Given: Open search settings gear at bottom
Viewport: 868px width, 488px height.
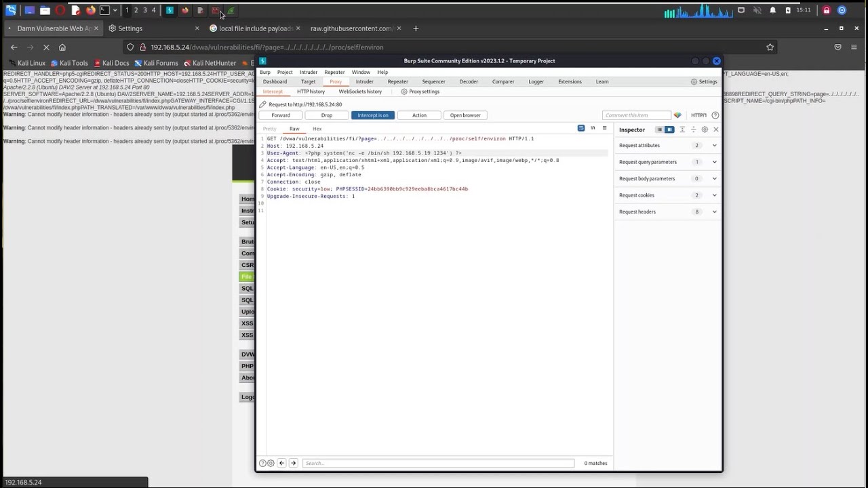Looking at the screenshot, I should 271,463.
